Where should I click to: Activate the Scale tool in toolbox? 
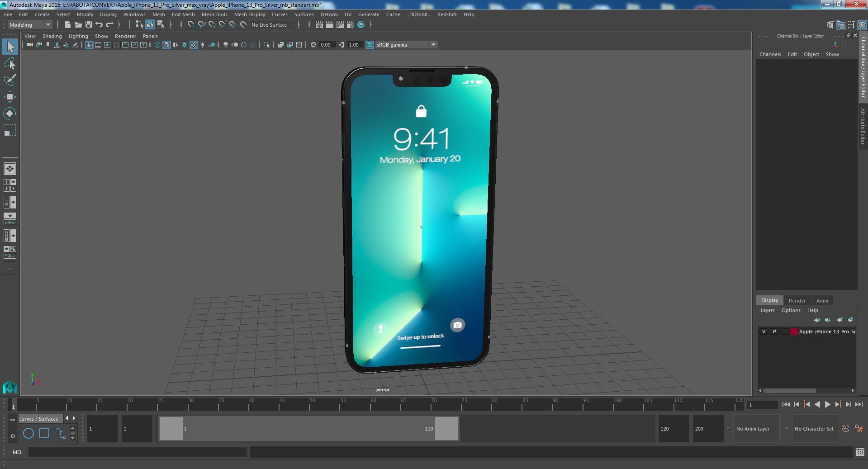(x=10, y=130)
